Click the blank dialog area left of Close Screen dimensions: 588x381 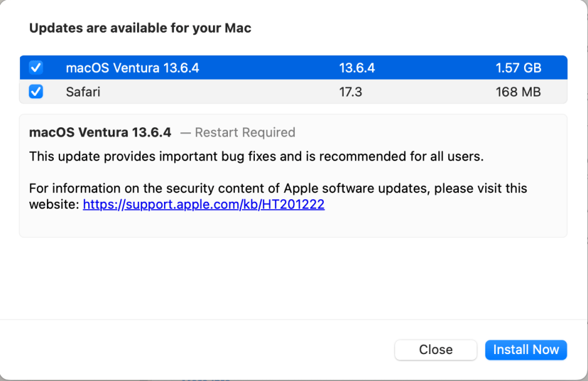200,350
